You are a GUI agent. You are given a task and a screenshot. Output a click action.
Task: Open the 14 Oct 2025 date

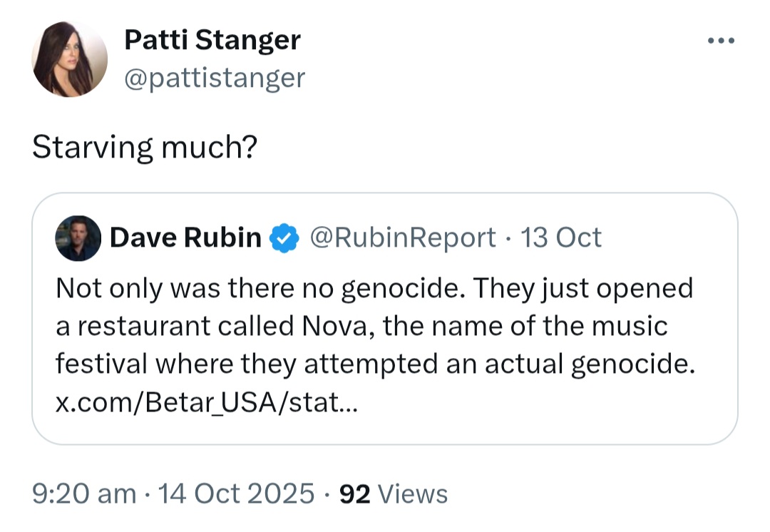(236, 493)
